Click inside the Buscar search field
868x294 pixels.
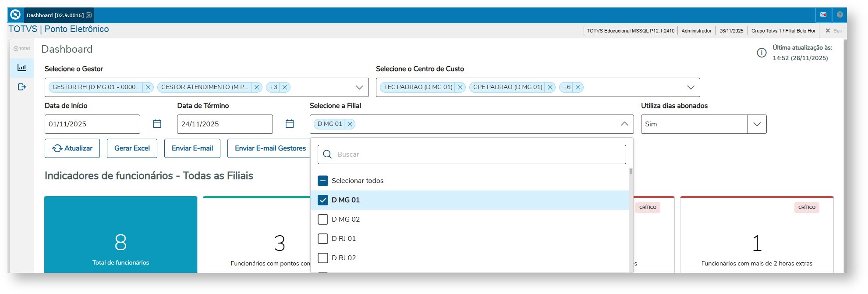[478, 154]
